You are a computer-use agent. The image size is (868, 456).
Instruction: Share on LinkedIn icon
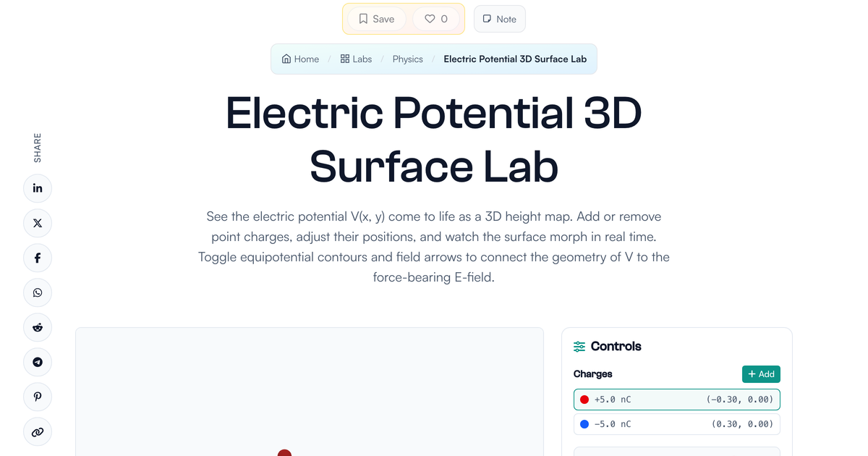[x=38, y=188]
